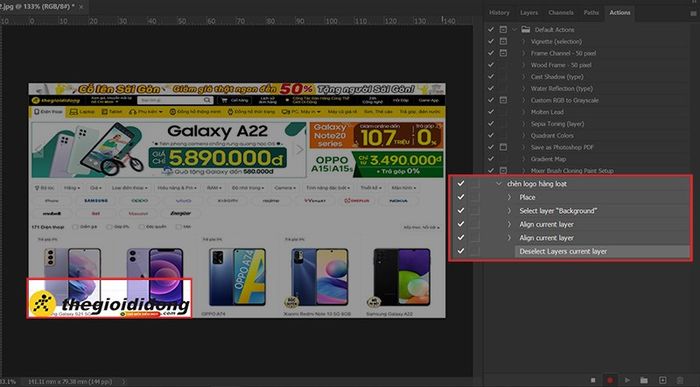
Task: Create new action with plus icon
Action: [x=662, y=380]
